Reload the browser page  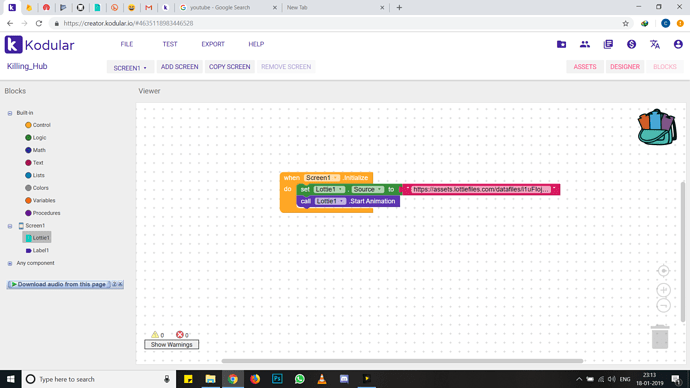[39, 23]
